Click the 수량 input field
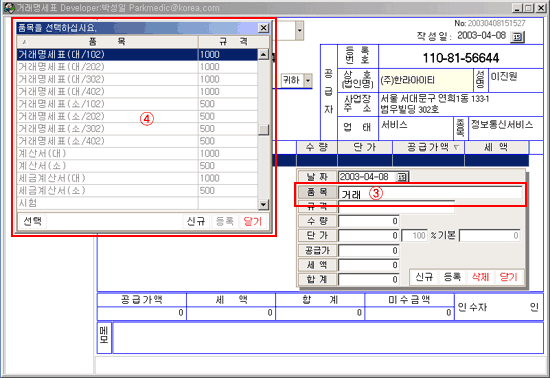This screenshot has height=378, width=550. (368, 221)
